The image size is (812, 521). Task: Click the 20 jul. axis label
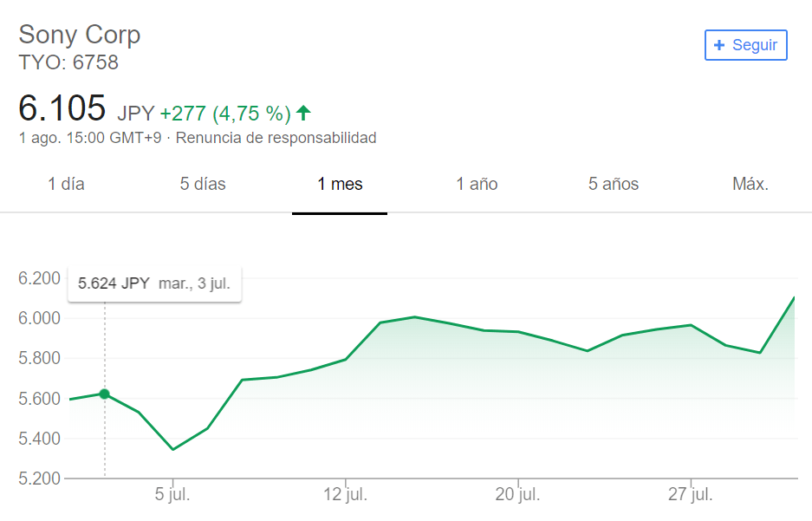517,494
